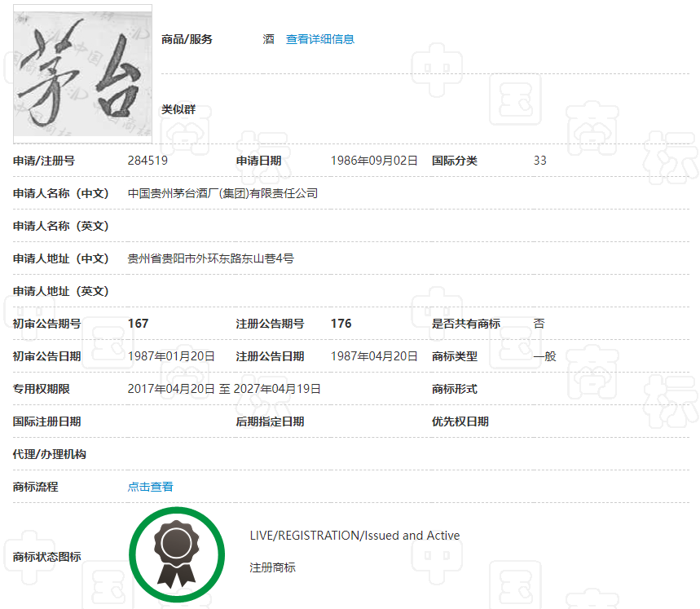The width and height of the screenshot is (700, 609).
Task: Select preliminary announcement issue 167
Action: tap(138, 324)
